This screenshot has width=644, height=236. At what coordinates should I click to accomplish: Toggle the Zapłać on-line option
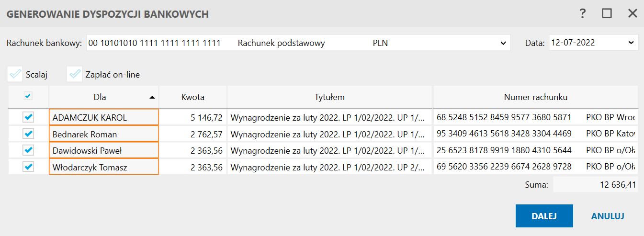(75, 74)
